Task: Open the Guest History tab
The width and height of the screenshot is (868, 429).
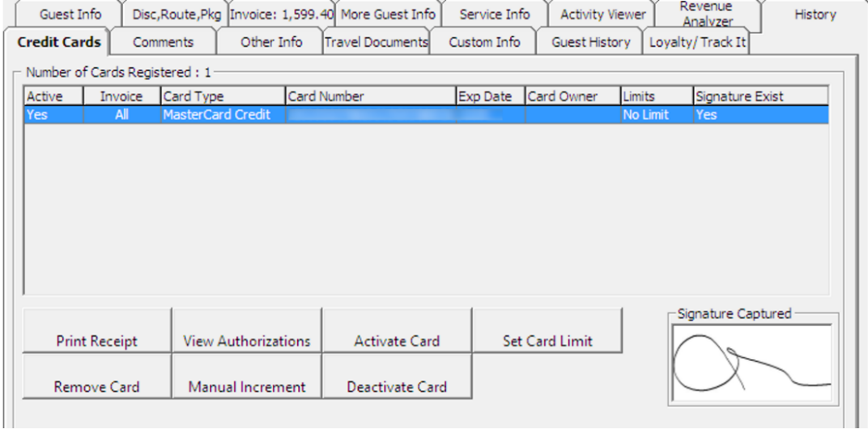Action: [590, 42]
